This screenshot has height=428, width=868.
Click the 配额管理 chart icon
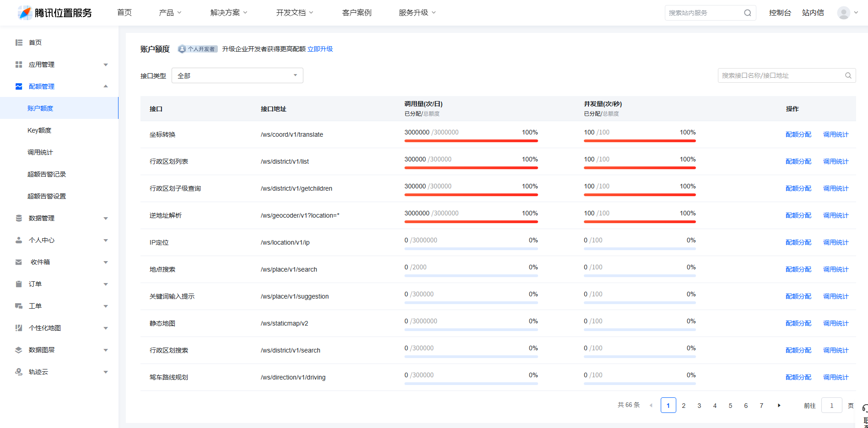tap(19, 86)
